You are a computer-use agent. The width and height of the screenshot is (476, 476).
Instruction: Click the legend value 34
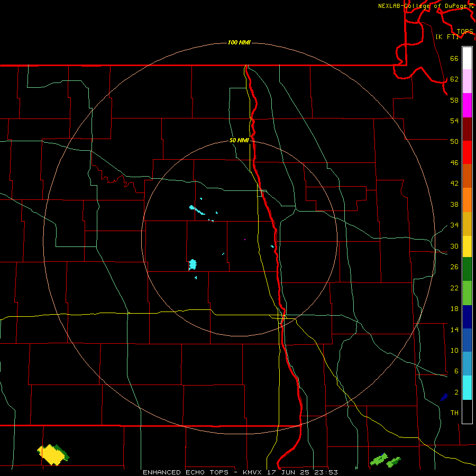coord(454,225)
